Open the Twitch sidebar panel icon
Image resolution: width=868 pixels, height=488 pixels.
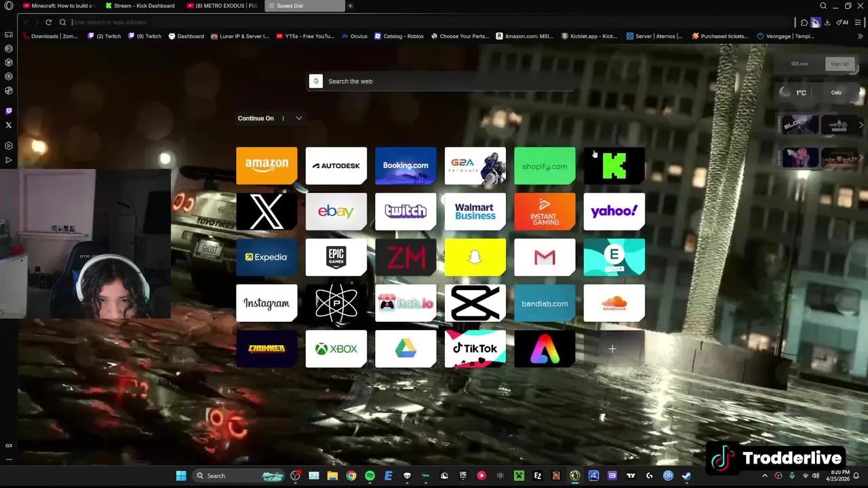tap(9, 111)
